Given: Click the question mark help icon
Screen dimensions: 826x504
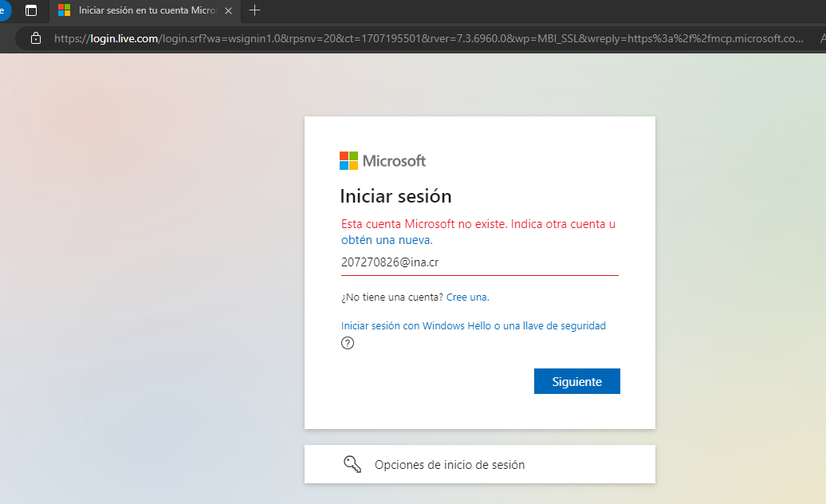Looking at the screenshot, I should pyautogui.click(x=347, y=343).
